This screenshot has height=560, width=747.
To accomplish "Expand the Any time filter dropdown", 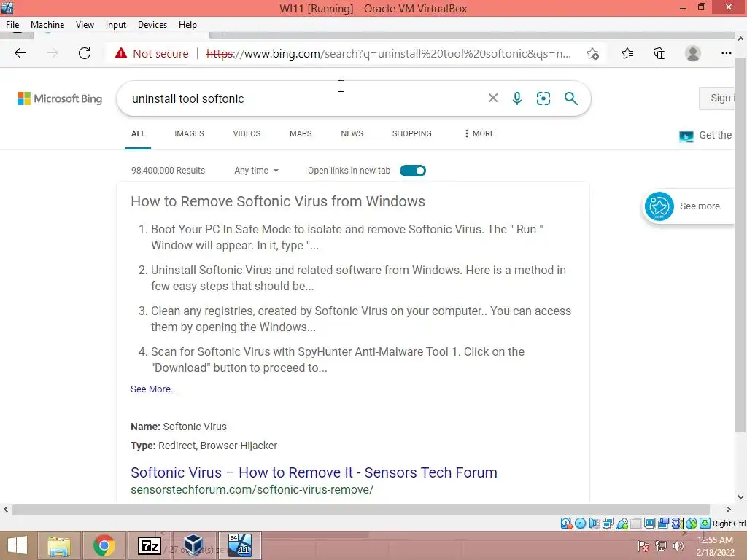I will pyautogui.click(x=256, y=171).
